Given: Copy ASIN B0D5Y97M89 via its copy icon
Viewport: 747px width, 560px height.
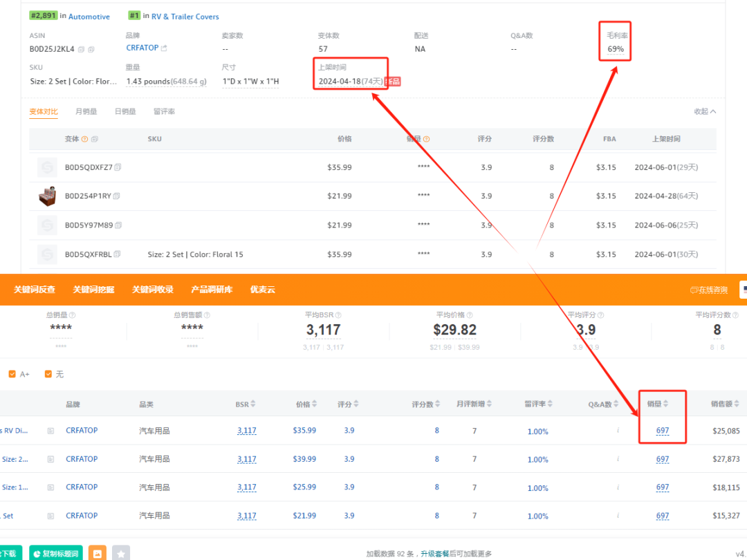Looking at the screenshot, I should tap(118, 225).
